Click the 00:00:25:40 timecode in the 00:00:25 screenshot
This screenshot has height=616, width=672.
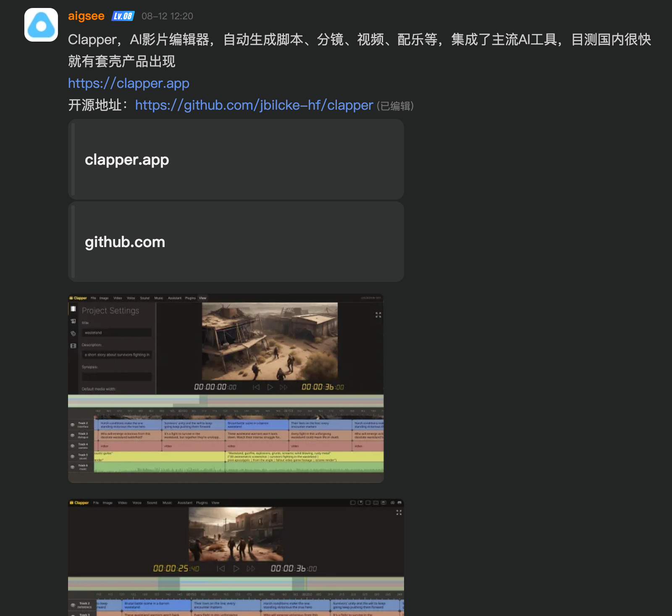(176, 569)
